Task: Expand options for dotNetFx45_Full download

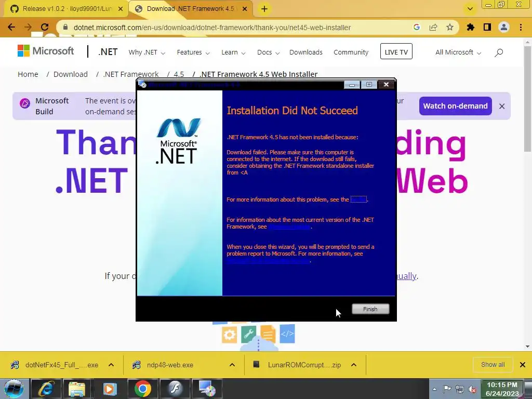Action: [x=111, y=365]
